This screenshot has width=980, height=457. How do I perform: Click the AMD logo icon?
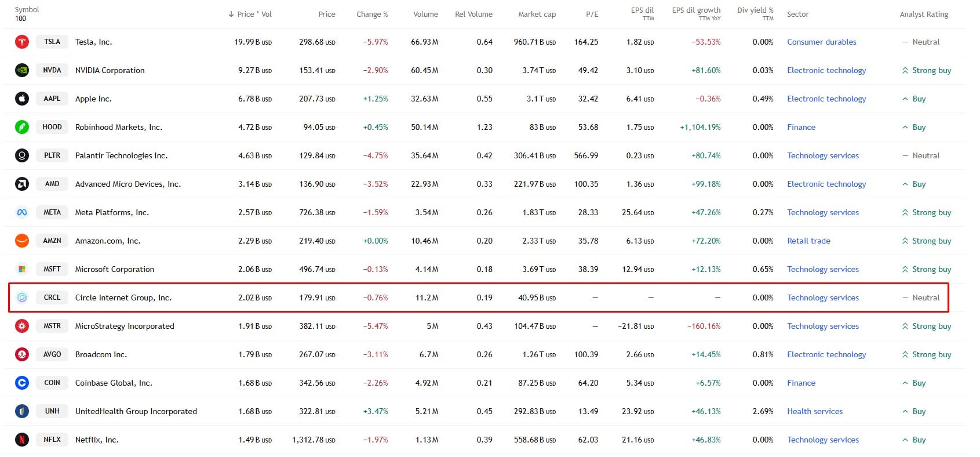pos(22,184)
